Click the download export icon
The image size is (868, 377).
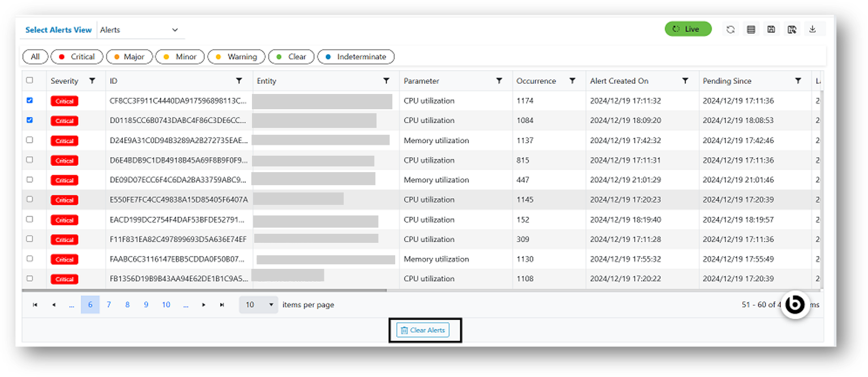point(813,29)
